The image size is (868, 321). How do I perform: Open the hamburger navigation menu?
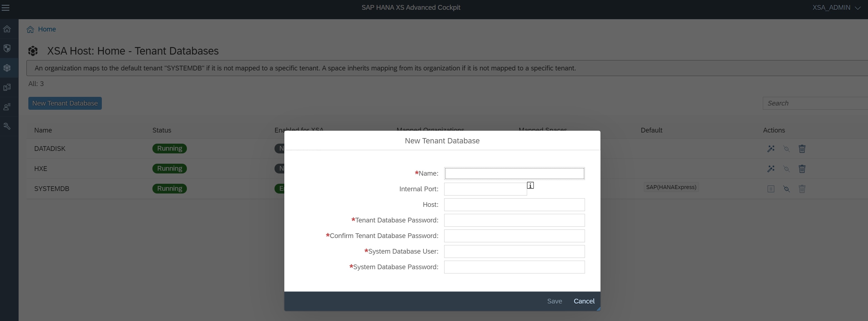5,8
